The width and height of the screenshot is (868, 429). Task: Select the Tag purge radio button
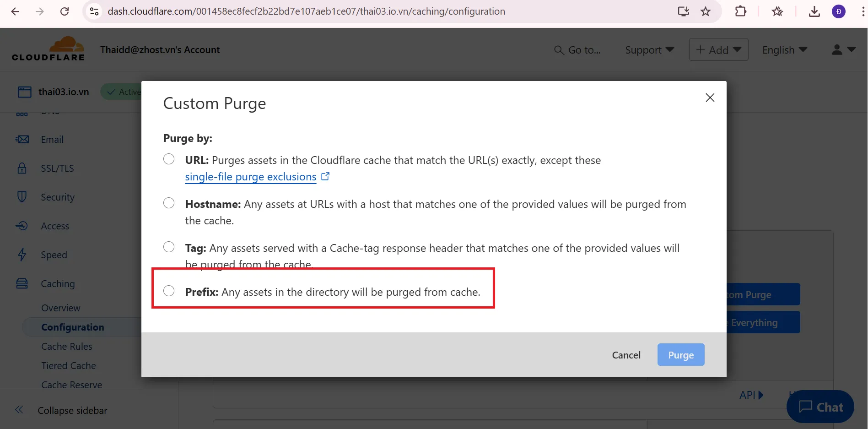pyautogui.click(x=169, y=247)
